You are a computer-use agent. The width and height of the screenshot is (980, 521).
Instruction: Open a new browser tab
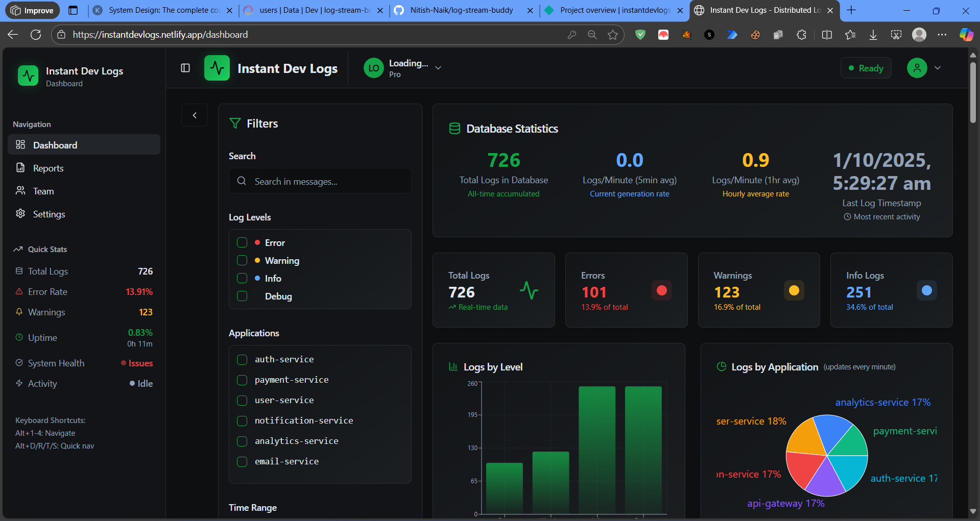coord(851,10)
